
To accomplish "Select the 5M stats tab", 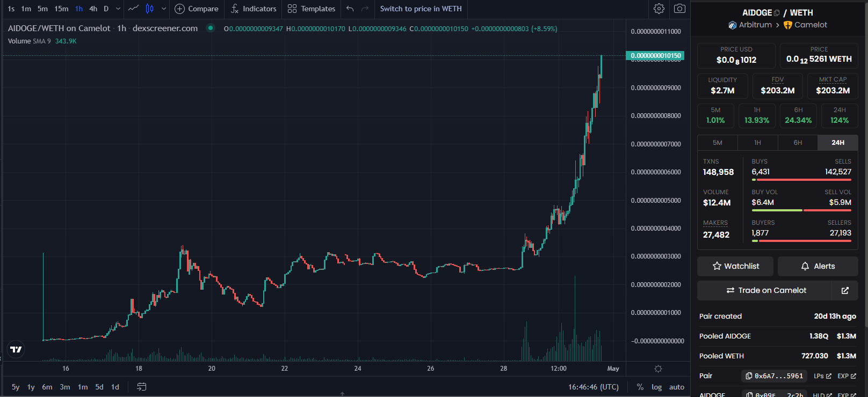I will coord(718,143).
